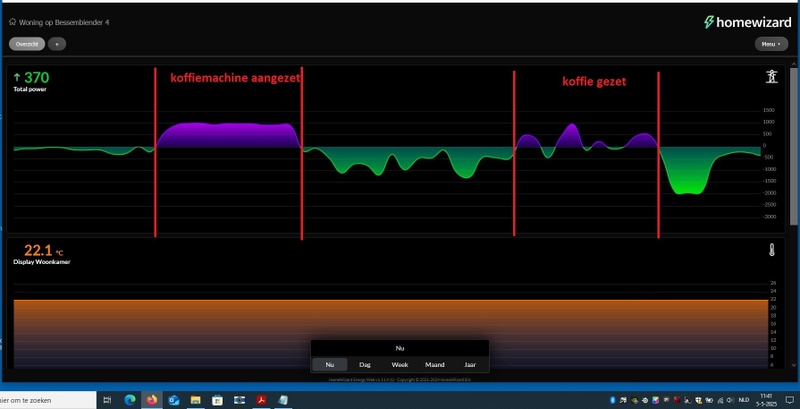Click the HomeWizard copyright footer text
800x409 pixels.
(399, 379)
